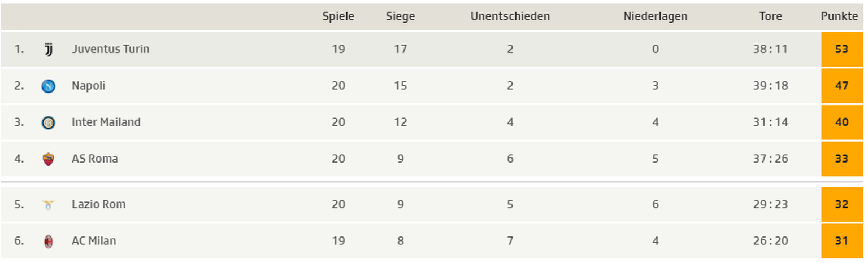Click the Niederlagen column header
868x263 pixels.
tap(655, 16)
